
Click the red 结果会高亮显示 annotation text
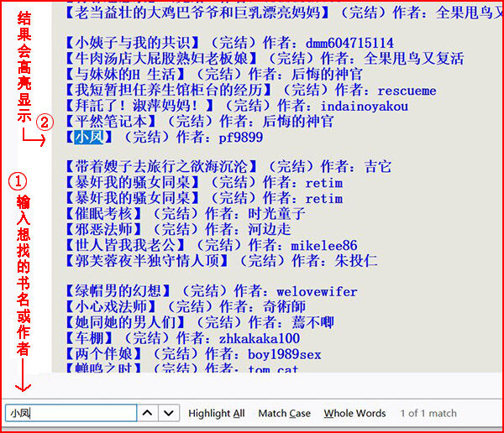(23, 65)
